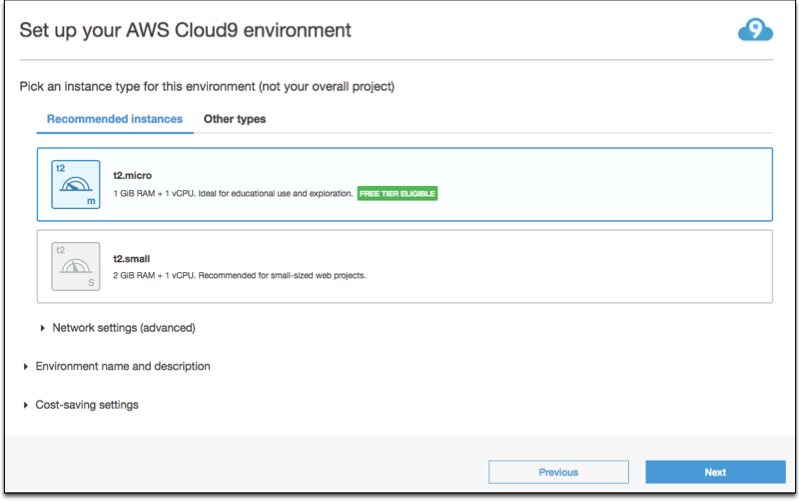Choose the t2.micro instance card
Screen dimensions: 799x501
pos(405,184)
